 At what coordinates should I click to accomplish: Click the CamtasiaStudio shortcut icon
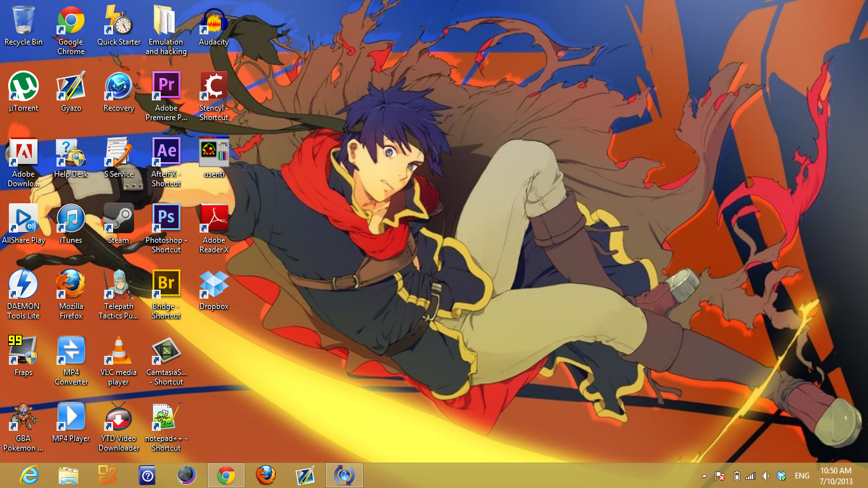(x=166, y=361)
